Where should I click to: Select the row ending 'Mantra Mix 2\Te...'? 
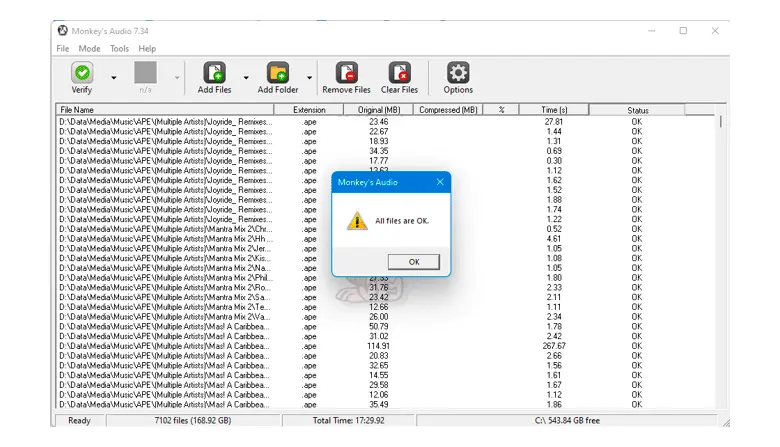[386, 307]
